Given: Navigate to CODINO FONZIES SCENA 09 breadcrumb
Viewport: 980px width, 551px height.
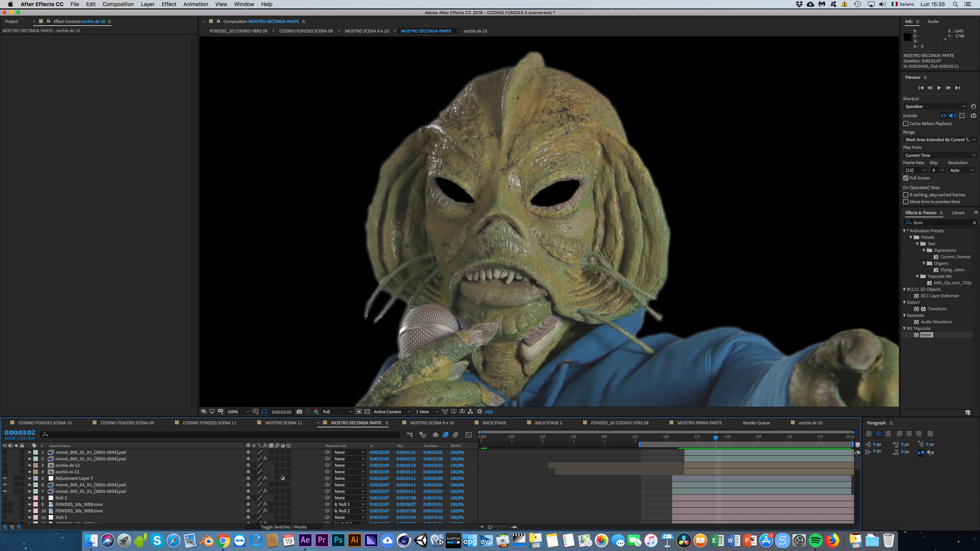Looking at the screenshot, I should (x=306, y=31).
